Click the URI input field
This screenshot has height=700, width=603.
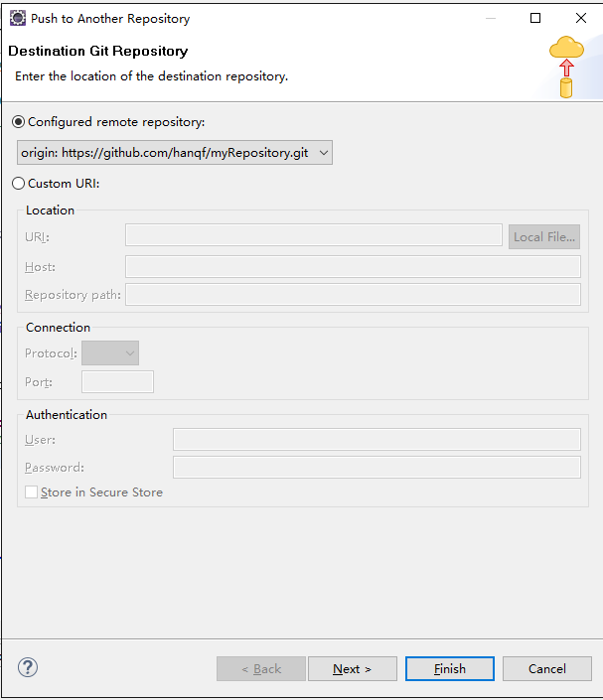pyautogui.click(x=314, y=235)
